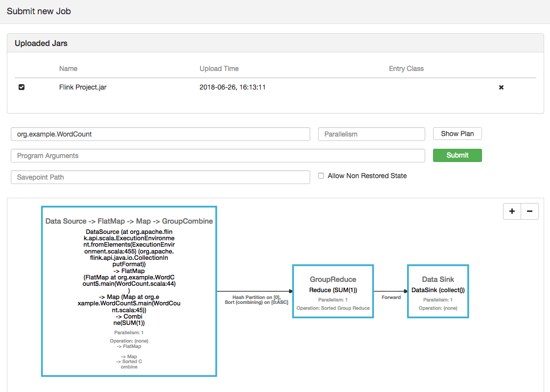The image size is (550, 392).
Task: Click the Program Arguments field
Action: [218, 156]
